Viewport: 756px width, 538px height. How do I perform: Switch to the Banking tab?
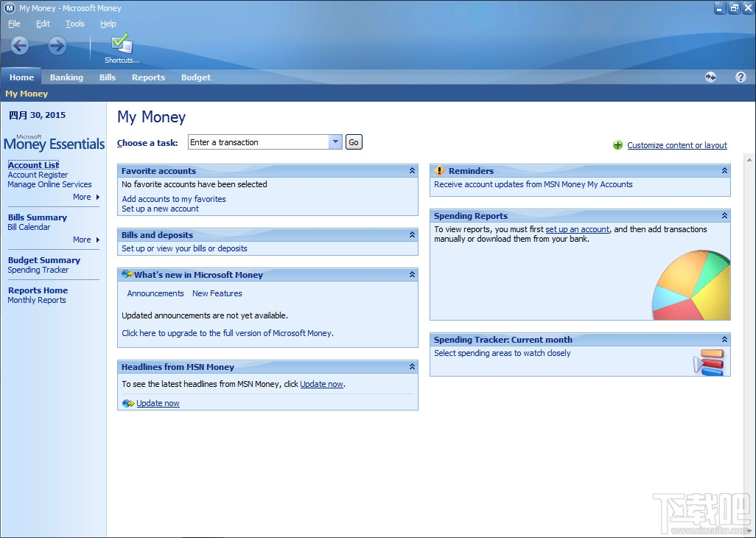pyautogui.click(x=66, y=77)
